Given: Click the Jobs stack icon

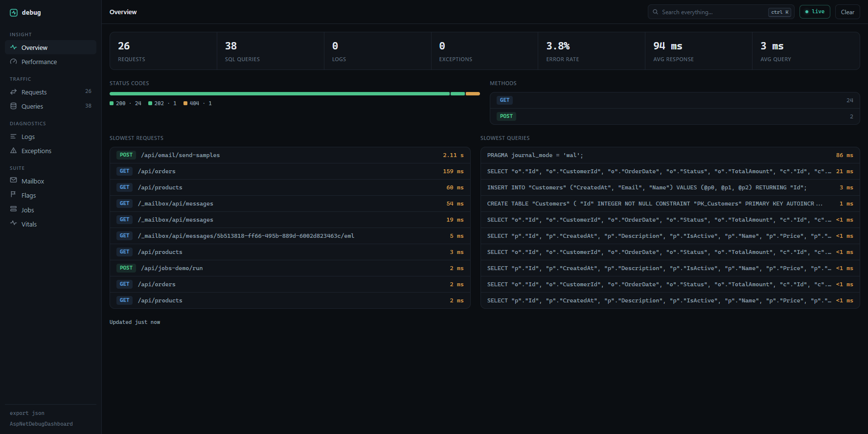Looking at the screenshot, I should pyautogui.click(x=14, y=209).
